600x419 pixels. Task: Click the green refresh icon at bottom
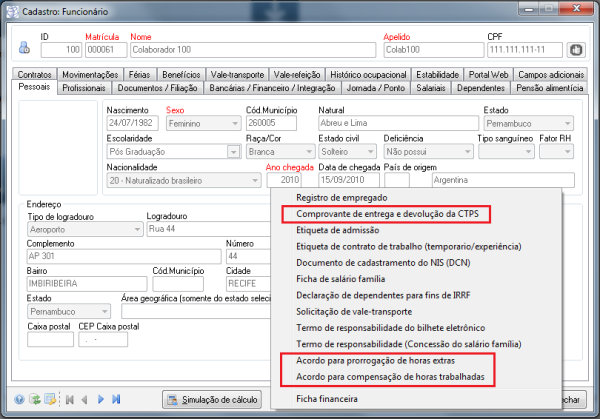[x=35, y=399]
